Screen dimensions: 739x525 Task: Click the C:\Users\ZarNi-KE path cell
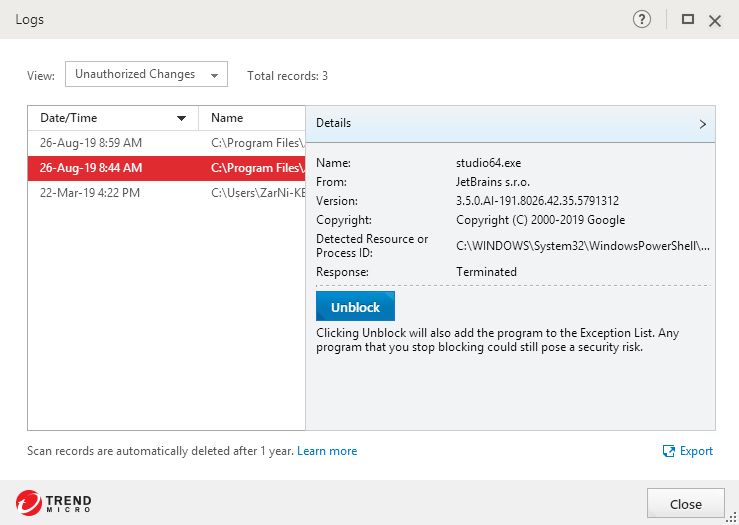tap(258, 193)
